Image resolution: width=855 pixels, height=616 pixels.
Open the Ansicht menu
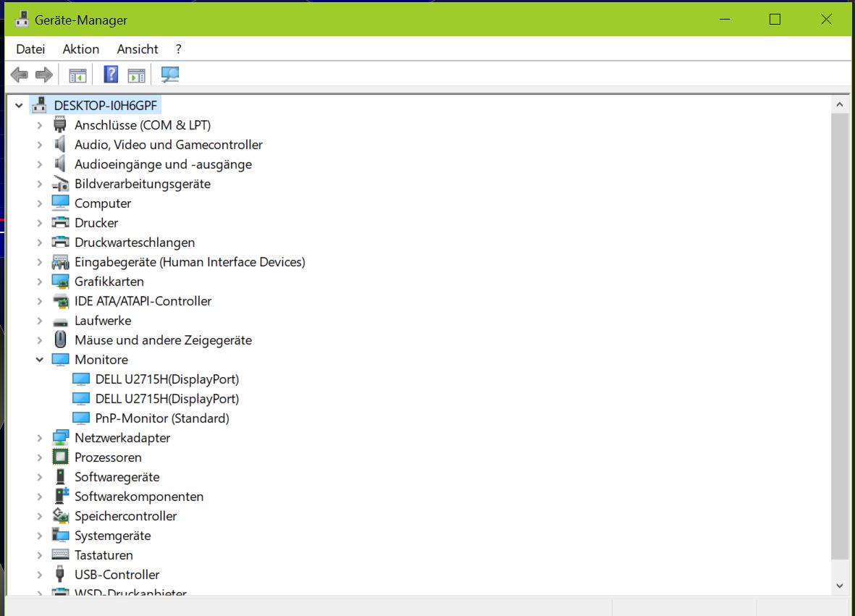137,48
